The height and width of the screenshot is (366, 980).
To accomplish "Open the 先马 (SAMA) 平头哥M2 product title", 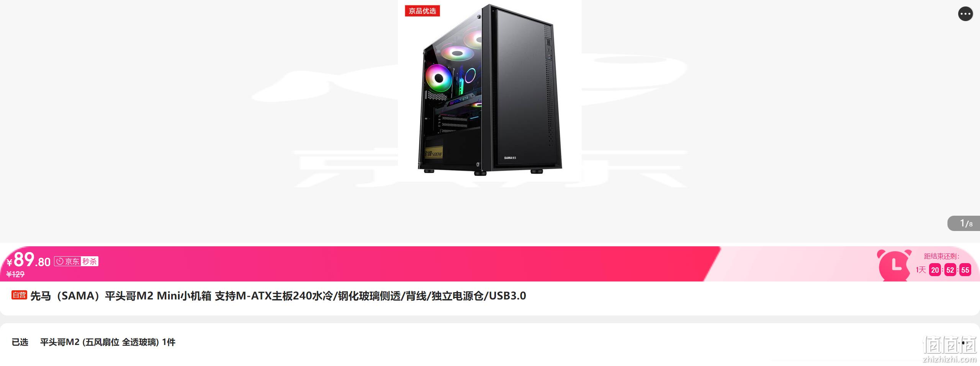I will [x=278, y=296].
